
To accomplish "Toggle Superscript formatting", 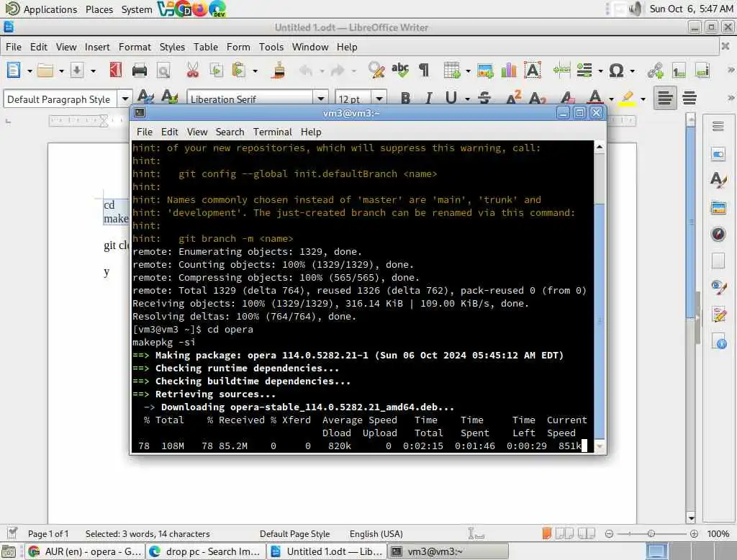I will click(514, 98).
